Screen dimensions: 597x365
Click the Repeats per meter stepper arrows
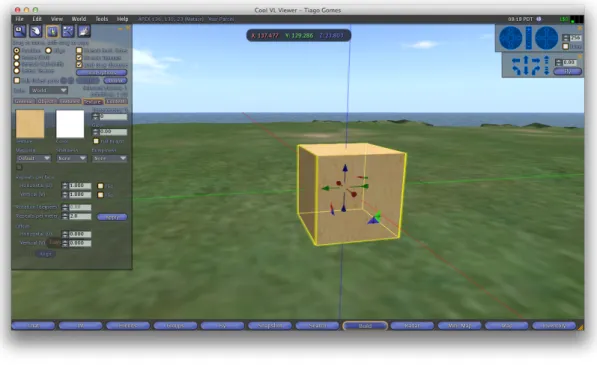(x=65, y=216)
